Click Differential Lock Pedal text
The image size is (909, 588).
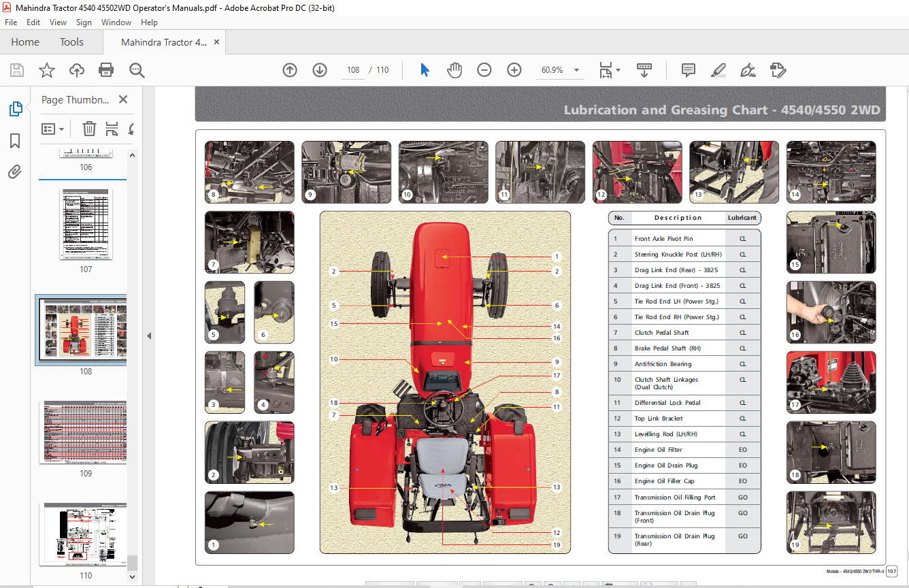pyautogui.click(x=667, y=403)
